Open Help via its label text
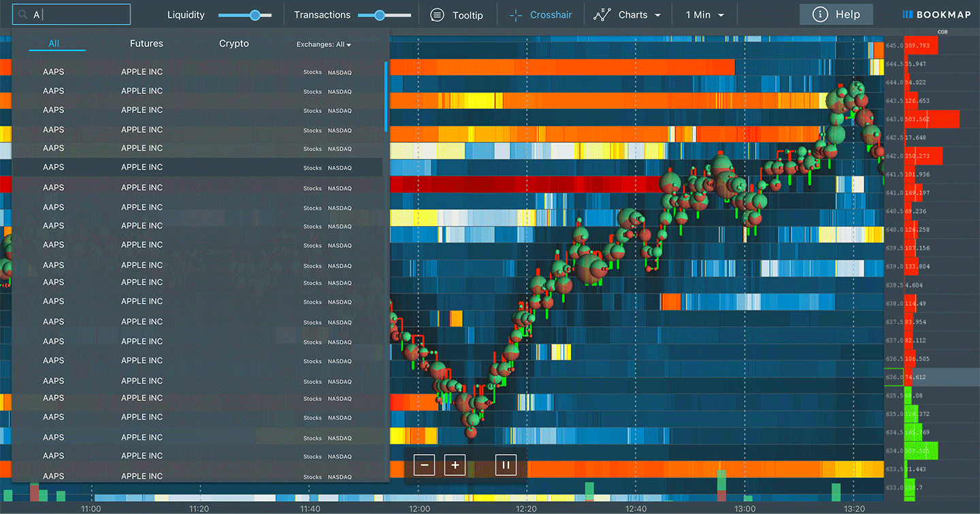 [x=847, y=14]
